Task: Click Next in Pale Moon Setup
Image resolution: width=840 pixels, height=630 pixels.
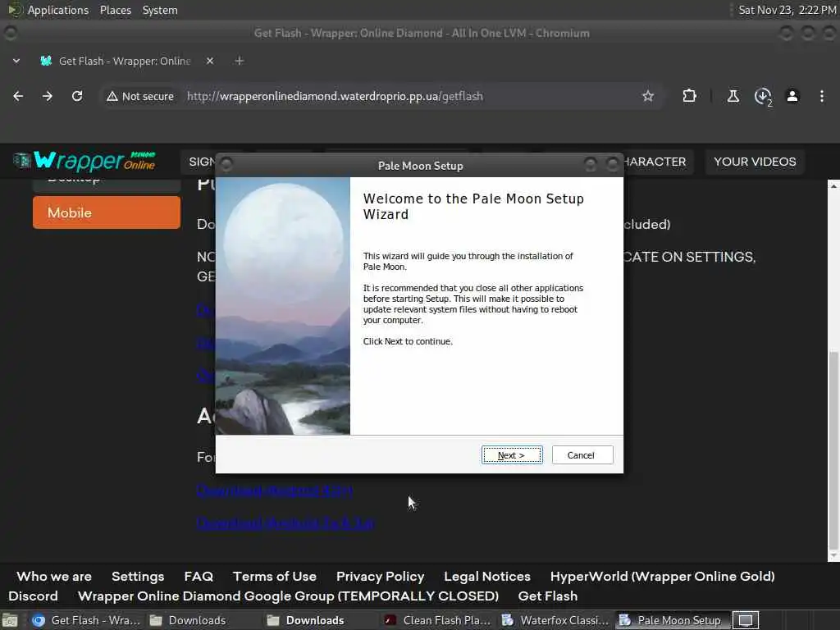Action: coord(512,454)
